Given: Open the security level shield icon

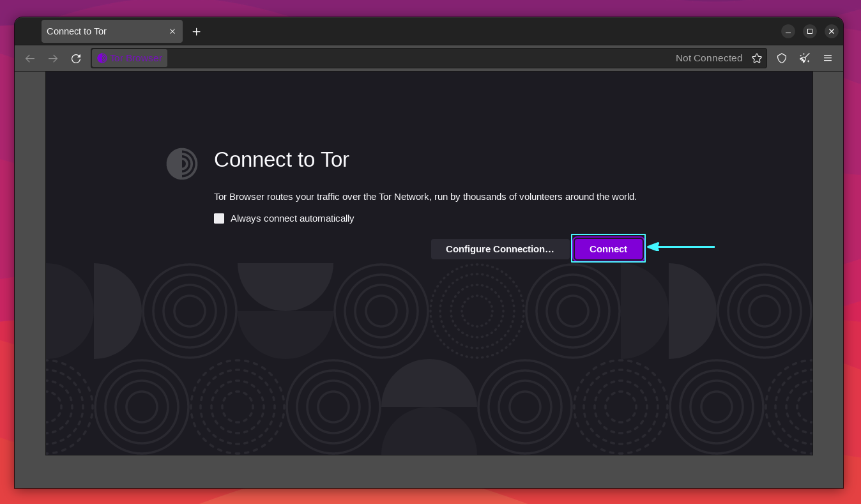Looking at the screenshot, I should point(782,58).
